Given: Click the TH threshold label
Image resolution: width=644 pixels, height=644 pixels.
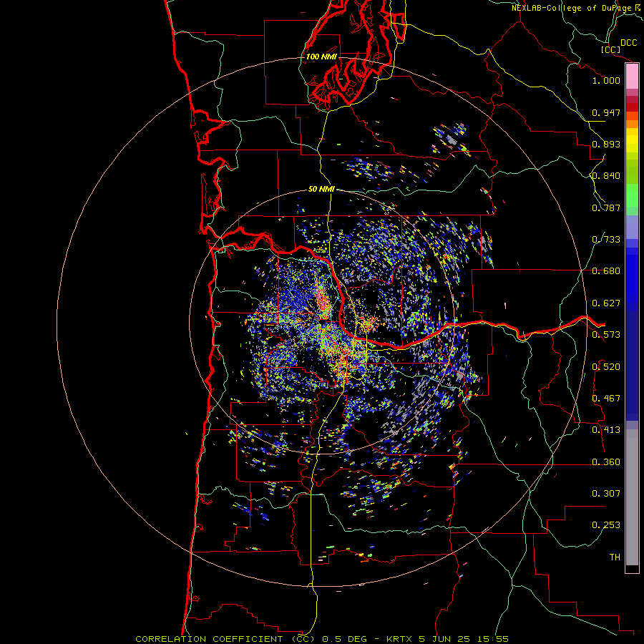Looking at the screenshot, I should (x=615, y=557).
